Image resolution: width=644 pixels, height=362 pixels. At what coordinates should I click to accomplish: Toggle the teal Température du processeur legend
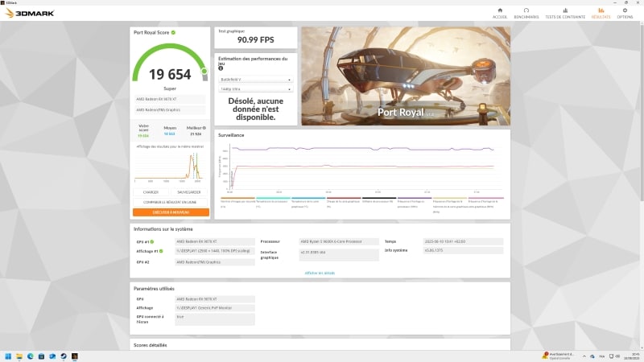tap(273, 203)
